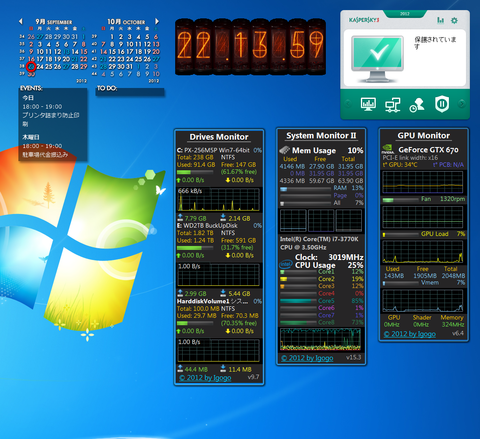Go to next month in calendar gadget
The height and width of the screenshot is (439, 480).
(x=157, y=21)
